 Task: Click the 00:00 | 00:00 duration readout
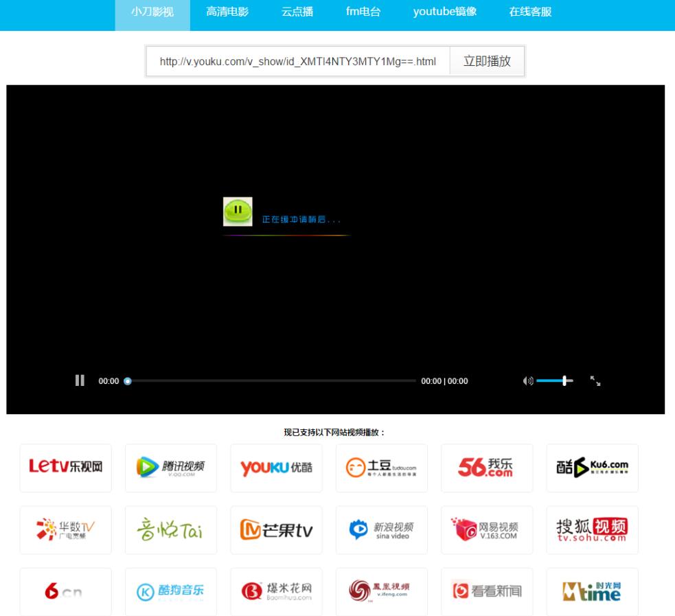444,381
